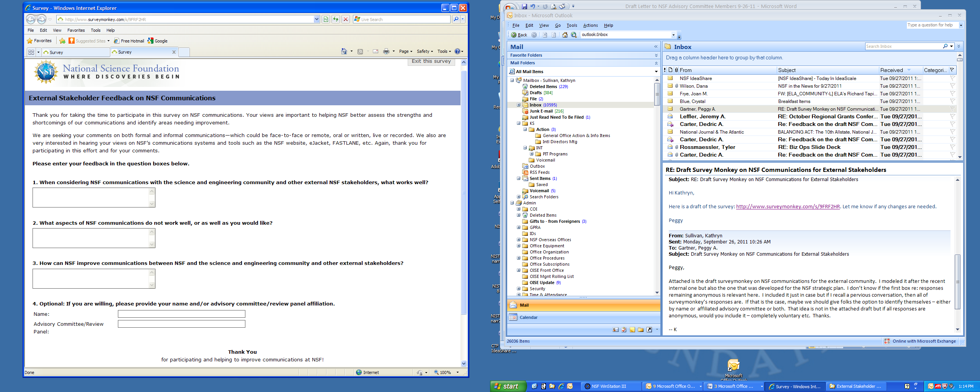
Task: Open the Safety dropdown in Internet Explorer
Action: click(x=425, y=51)
